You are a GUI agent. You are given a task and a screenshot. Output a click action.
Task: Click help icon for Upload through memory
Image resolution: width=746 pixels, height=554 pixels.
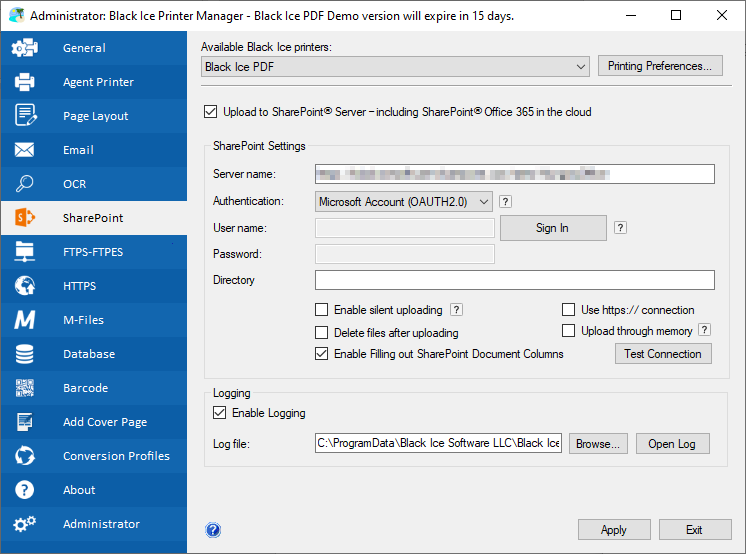705,330
